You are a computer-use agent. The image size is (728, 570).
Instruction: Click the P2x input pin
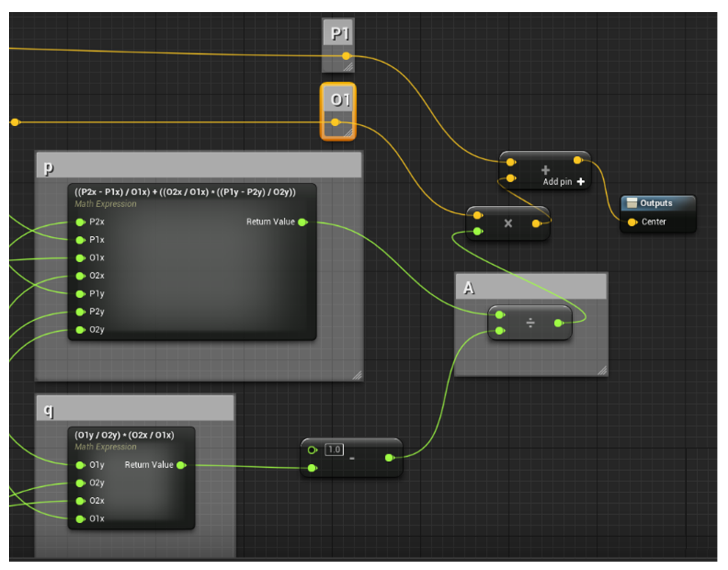pos(80,222)
